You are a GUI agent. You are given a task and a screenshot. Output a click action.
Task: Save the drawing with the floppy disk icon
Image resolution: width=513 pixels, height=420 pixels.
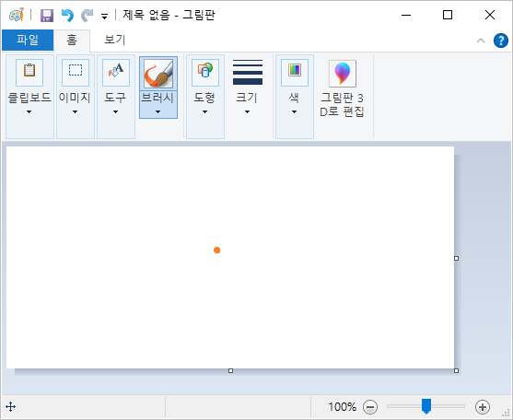click(47, 15)
